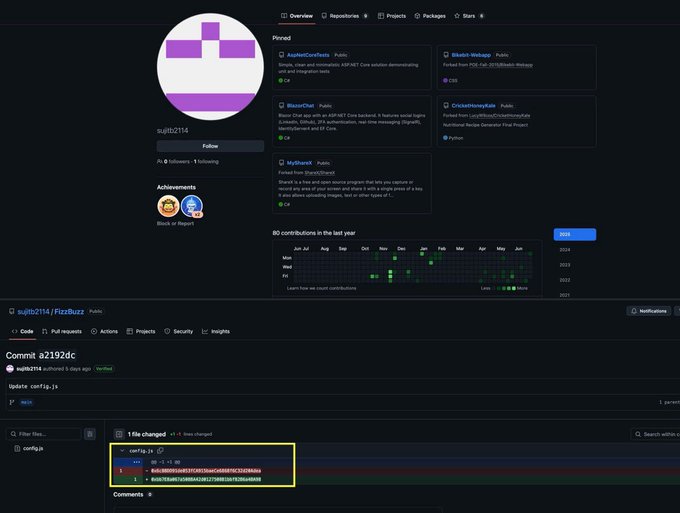Open the Actions repository tab
This screenshot has width=680, height=513.
coord(105,331)
